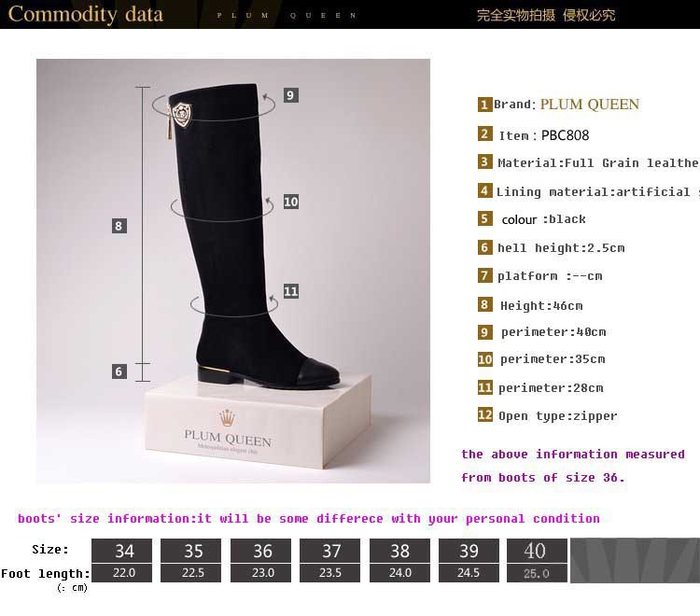700x616 pixels.
Task: Select size 36 tile
Action: 260,551
